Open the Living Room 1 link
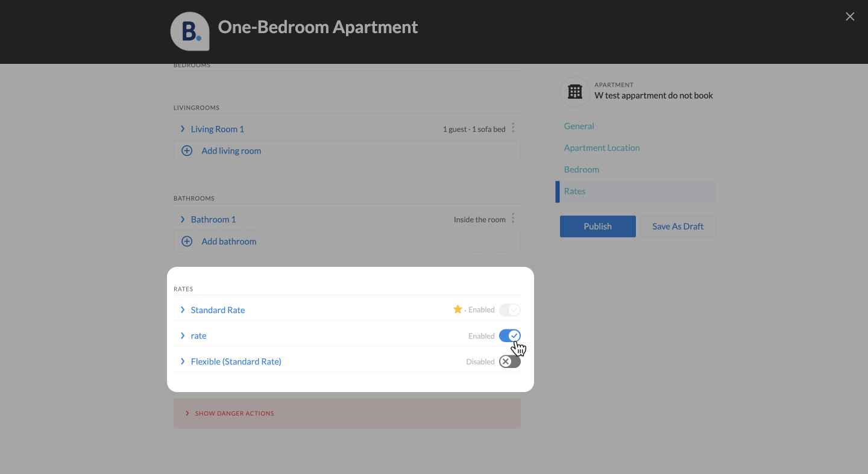868x474 pixels. [x=218, y=129]
